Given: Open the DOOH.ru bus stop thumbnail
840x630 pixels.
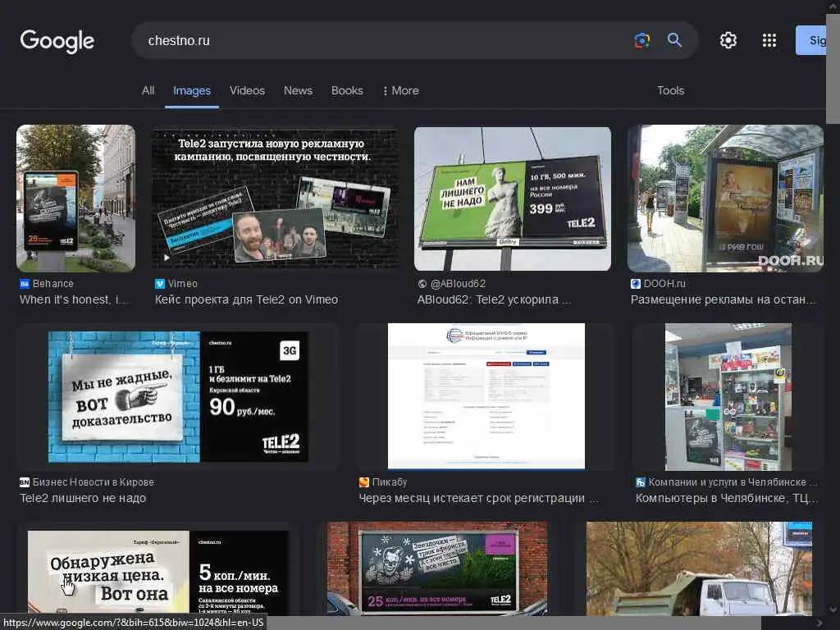Looking at the screenshot, I should tap(725, 199).
